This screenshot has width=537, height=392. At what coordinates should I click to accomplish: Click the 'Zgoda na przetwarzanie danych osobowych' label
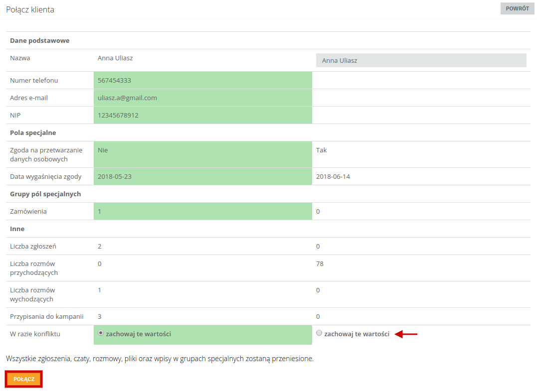(x=46, y=154)
